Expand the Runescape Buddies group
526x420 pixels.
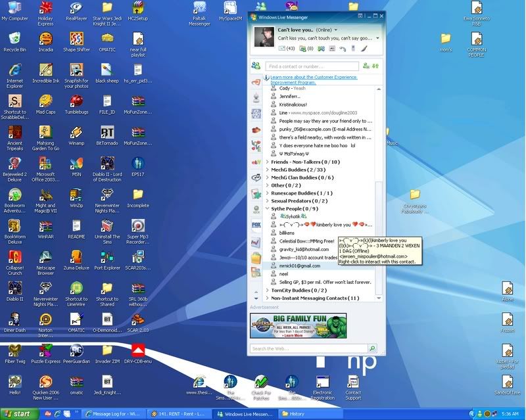coord(268,193)
